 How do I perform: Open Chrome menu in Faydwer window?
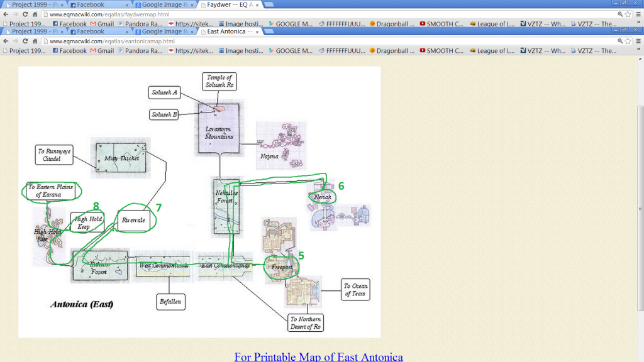click(x=638, y=14)
